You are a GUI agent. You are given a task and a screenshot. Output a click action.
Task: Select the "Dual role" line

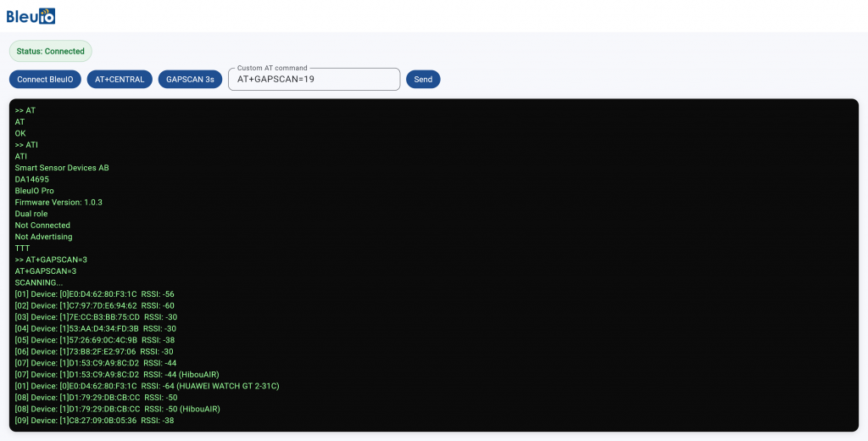[x=31, y=214]
